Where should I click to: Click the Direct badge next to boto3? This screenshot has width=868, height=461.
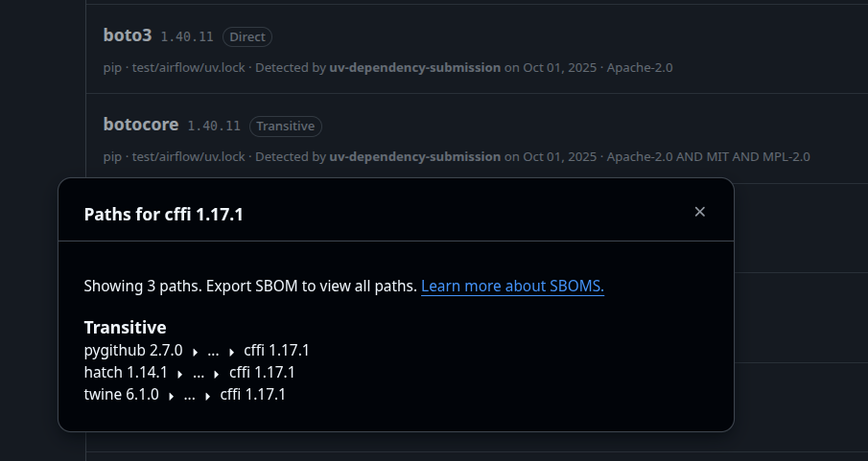(247, 36)
